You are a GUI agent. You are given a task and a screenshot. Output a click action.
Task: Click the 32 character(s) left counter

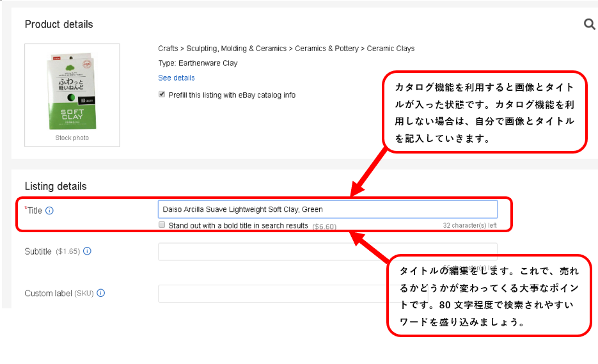pyautogui.click(x=469, y=225)
